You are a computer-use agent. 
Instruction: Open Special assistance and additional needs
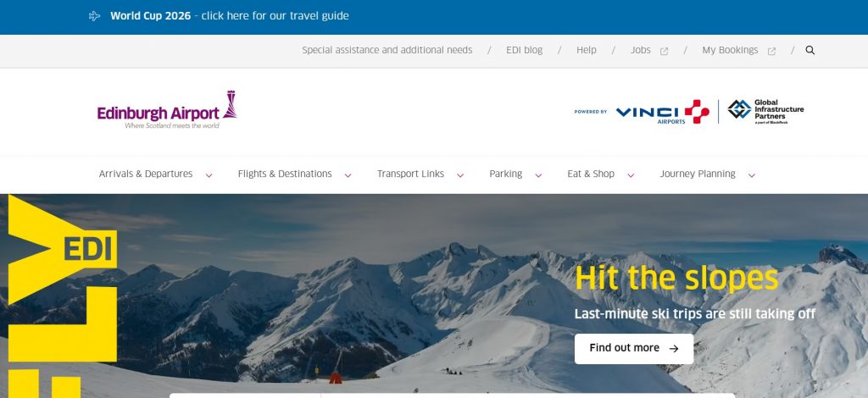[387, 50]
